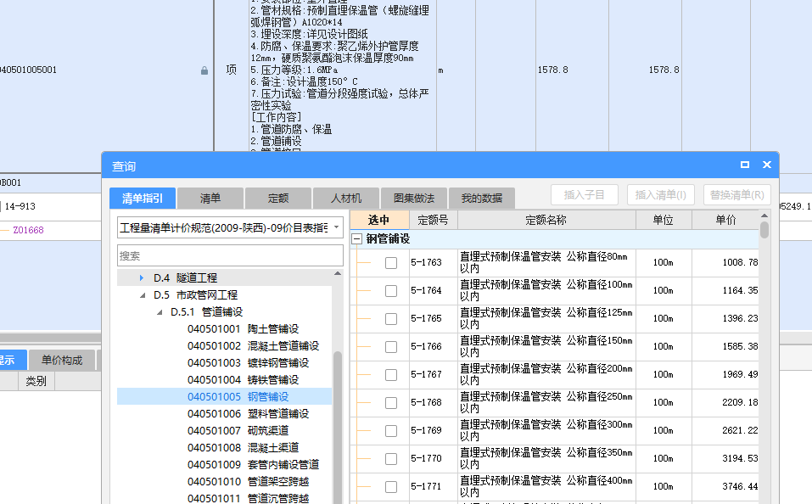Select 040501001 陶土管铺设 in the tree
The image size is (812, 504).
pyautogui.click(x=243, y=329)
